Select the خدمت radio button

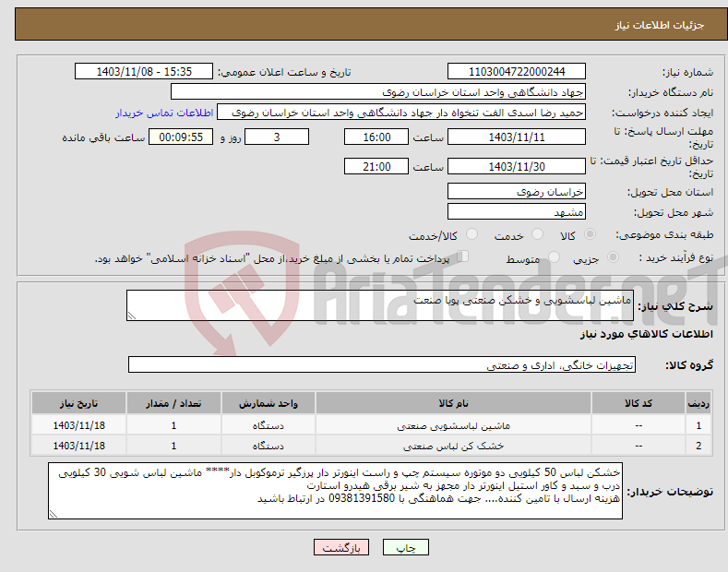537,234
